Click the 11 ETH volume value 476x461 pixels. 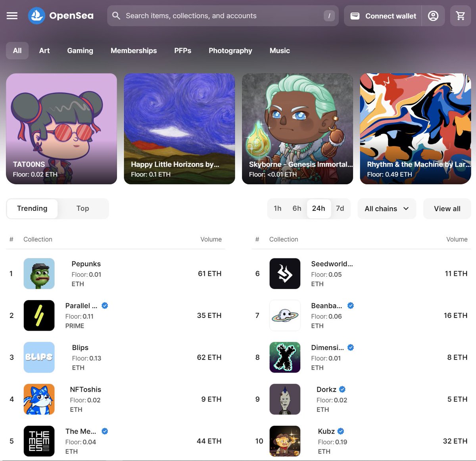click(456, 274)
